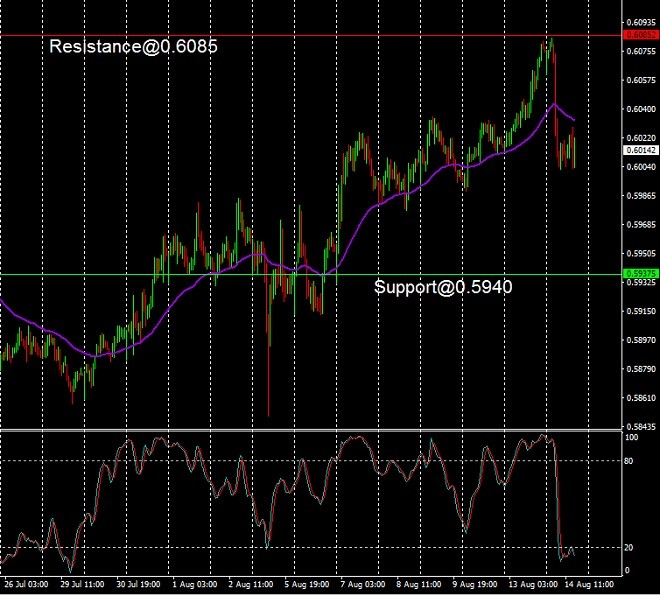Click the 0.59150 price scale value
660x596 pixels.
pos(641,311)
